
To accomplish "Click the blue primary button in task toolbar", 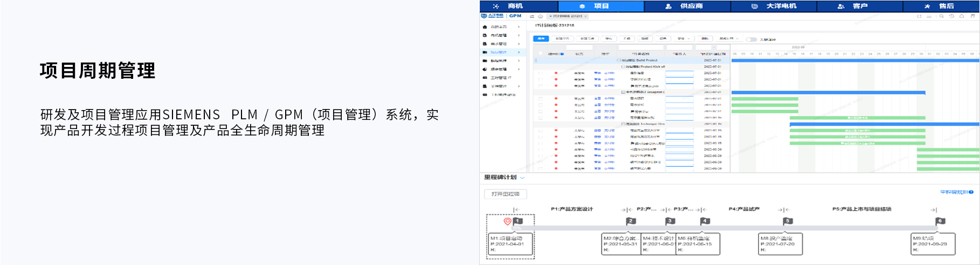I will point(541,39).
